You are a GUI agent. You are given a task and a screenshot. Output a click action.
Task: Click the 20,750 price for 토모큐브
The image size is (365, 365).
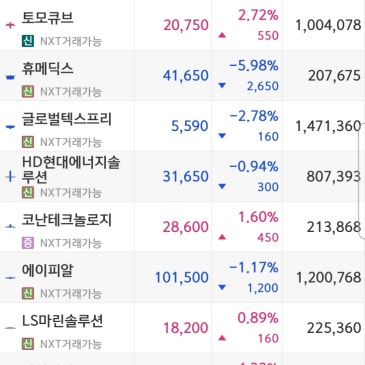(x=186, y=25)
